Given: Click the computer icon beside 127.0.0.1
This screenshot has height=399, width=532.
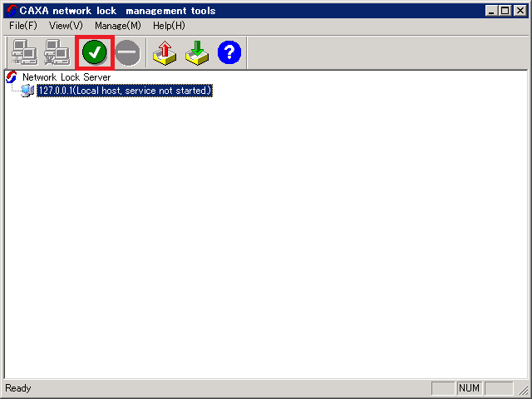Looking at the screenshot, I should point(27,91).
